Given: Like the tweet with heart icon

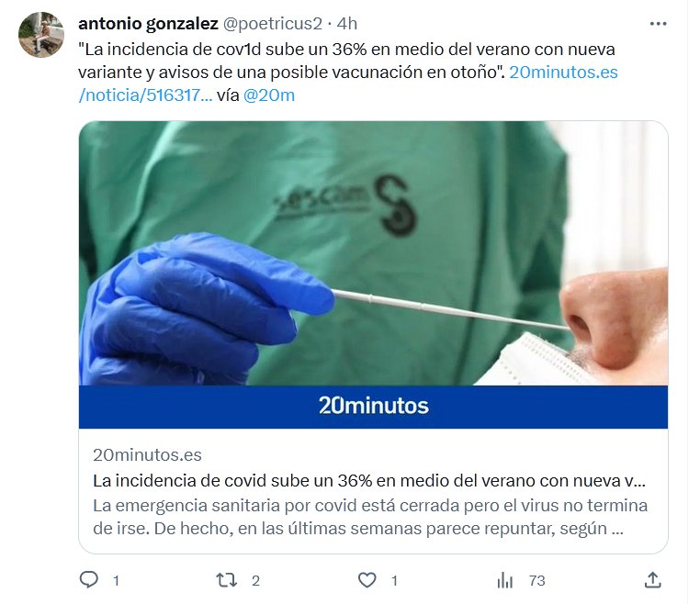Looking at the screenshot, I should click(x=367, y=580).
